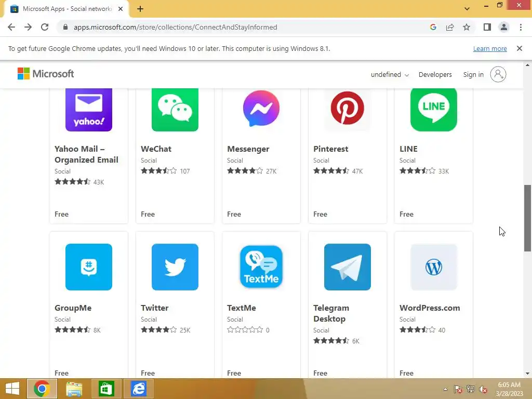Open the GroupMe app icon
The image size is (532, 399).
click(88, 267)
